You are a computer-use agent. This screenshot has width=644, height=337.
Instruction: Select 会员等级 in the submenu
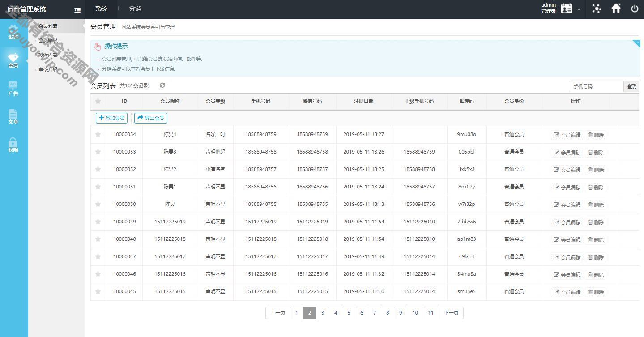coord(48,40)
